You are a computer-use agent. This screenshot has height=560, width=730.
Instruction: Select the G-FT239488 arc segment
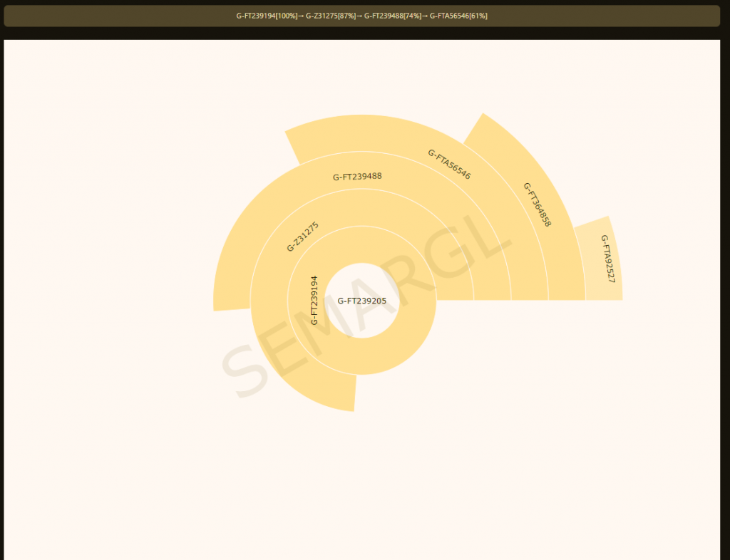pyautogui.click(x=357, y=177)
